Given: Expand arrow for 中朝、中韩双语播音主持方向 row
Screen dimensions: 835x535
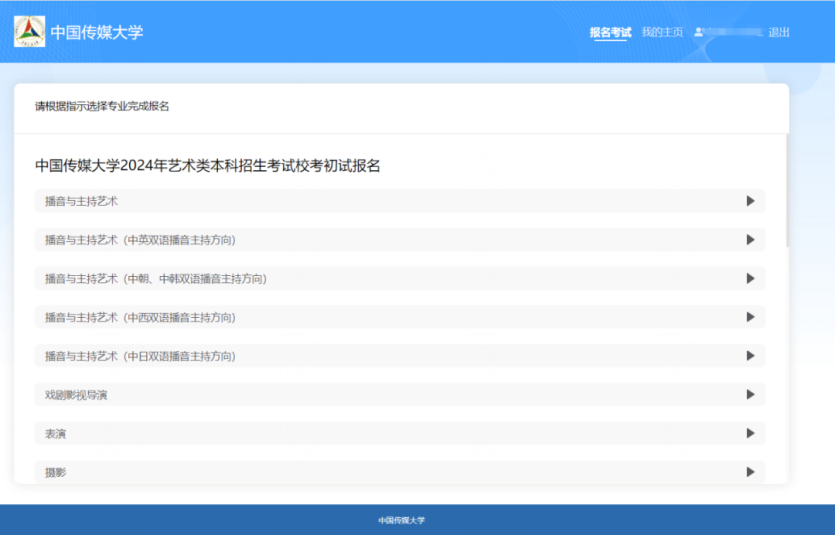Looking at the screenshot, I should pyautogui.click(x=750, y=278).
